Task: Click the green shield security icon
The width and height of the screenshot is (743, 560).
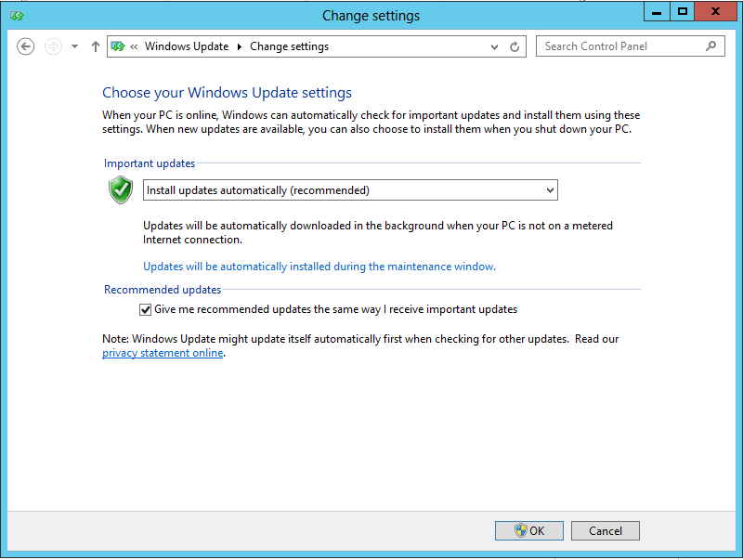Action: coord(121,190)
